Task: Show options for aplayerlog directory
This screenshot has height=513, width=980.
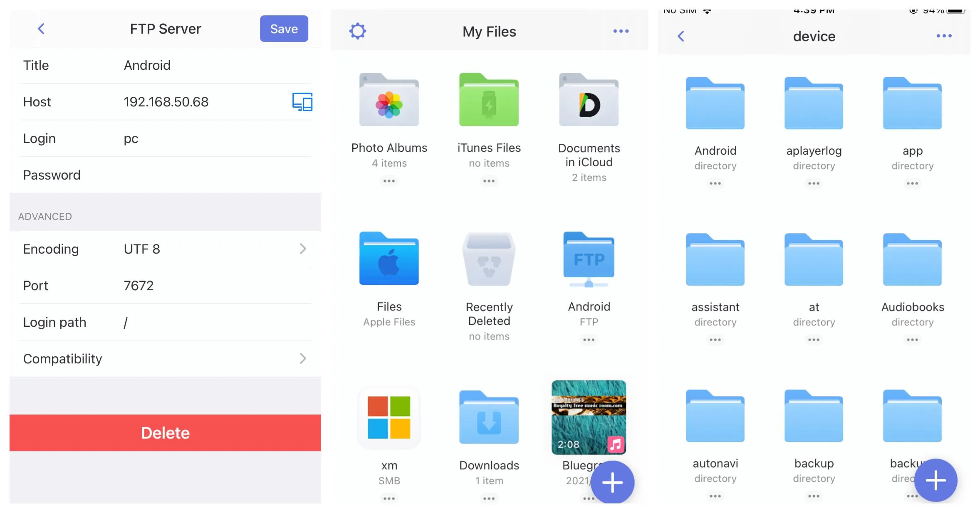Action: point(814,183)
